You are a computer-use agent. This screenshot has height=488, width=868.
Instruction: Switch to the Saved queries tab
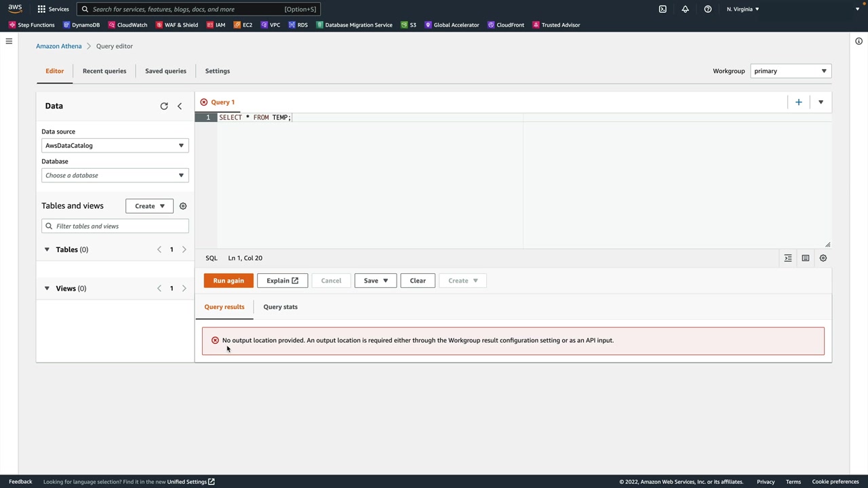click(165, 71)
